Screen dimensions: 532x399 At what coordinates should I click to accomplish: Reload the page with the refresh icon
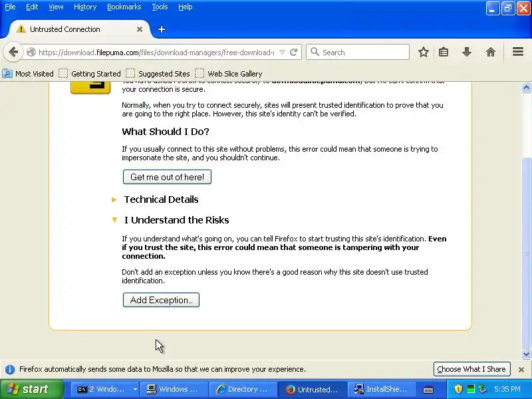294,53
